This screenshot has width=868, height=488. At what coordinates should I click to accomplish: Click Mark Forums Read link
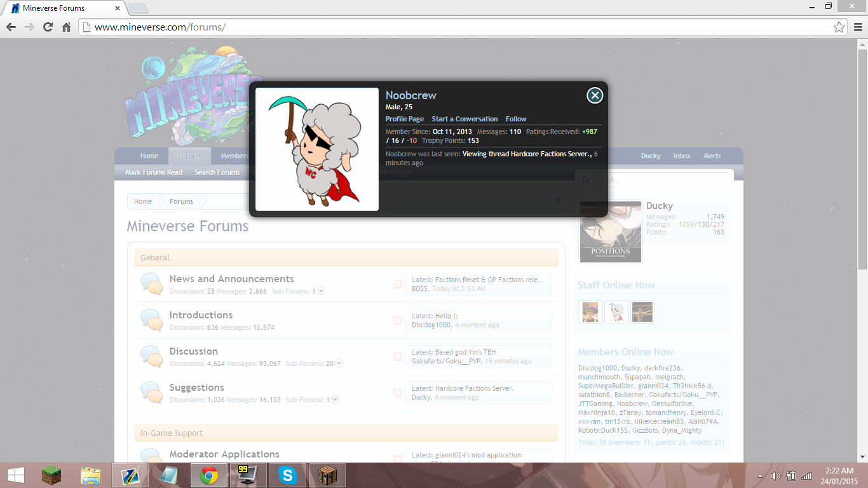154,172
